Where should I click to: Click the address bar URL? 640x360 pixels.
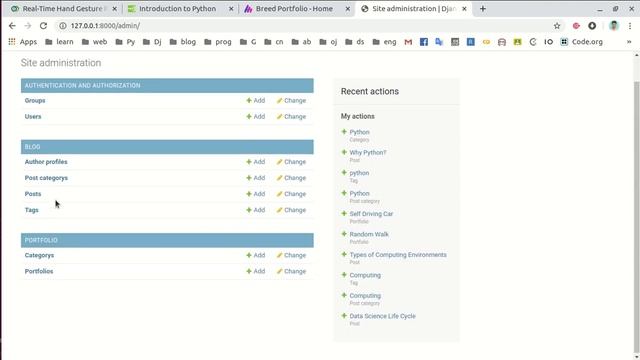pos(105,26)
